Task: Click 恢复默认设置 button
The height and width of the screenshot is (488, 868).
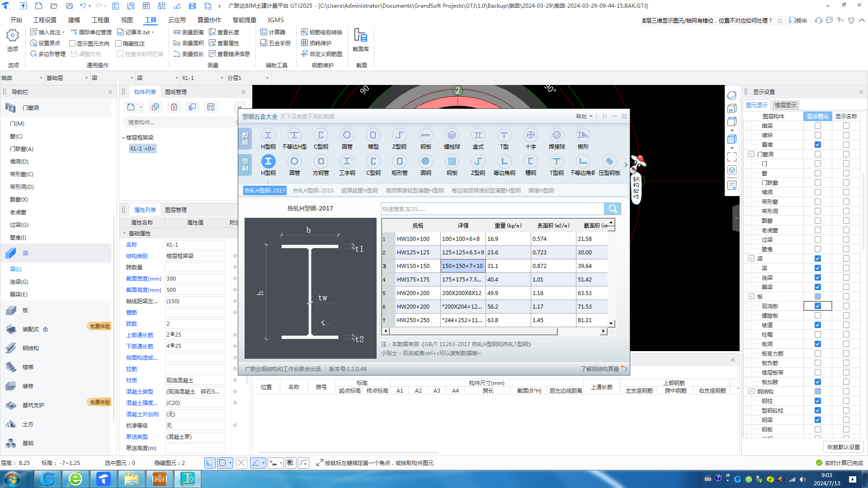Action: (x=843, y=447)
